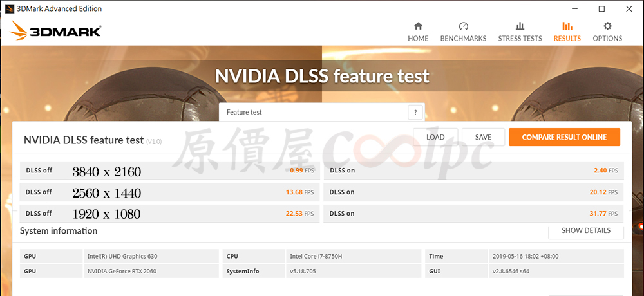This screenshot has width=644, height=296.
Task: Click the Intel Core i7-8750H CPU value
Action: 316,256
